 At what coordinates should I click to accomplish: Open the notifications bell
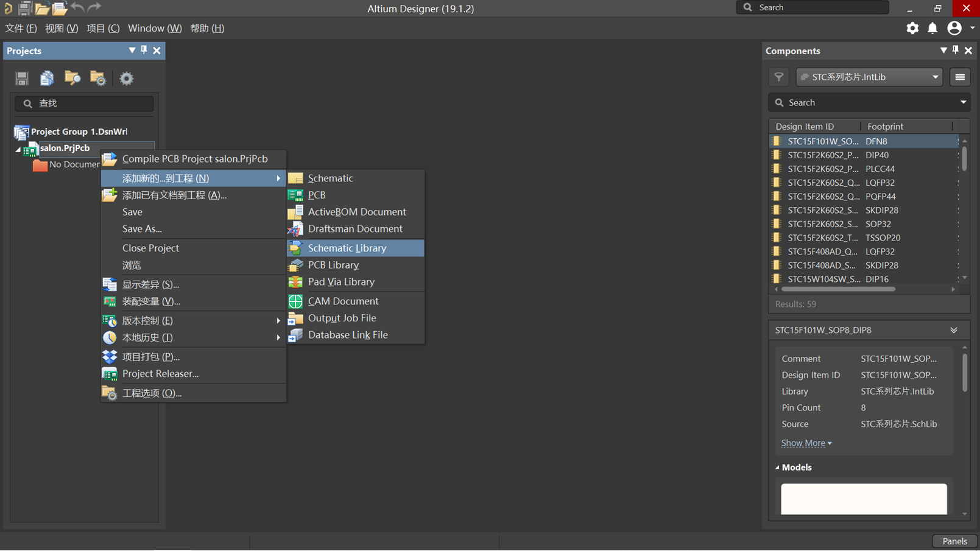click(x=932, y=28)
